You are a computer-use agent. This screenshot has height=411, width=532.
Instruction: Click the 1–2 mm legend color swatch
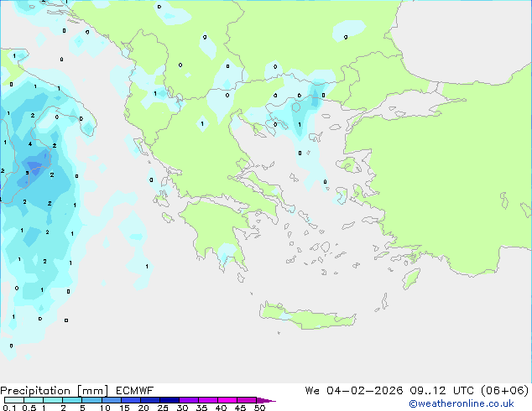click(53, 400)
